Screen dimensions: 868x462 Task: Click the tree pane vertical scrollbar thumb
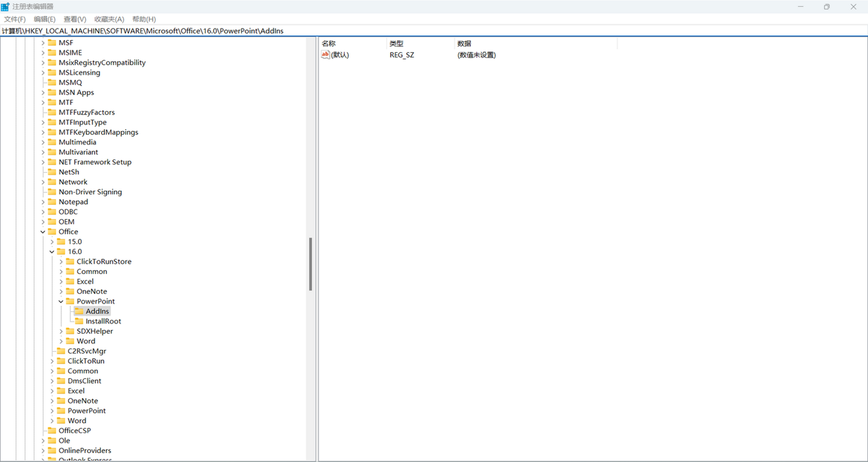(x=310, y=264)
